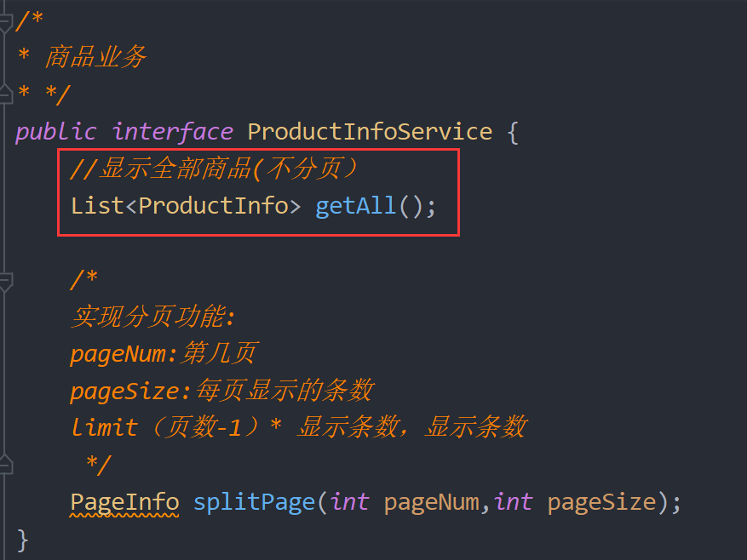
Task: Click the comment line '实现分页功能:'
Action: [x=153, y=317]
